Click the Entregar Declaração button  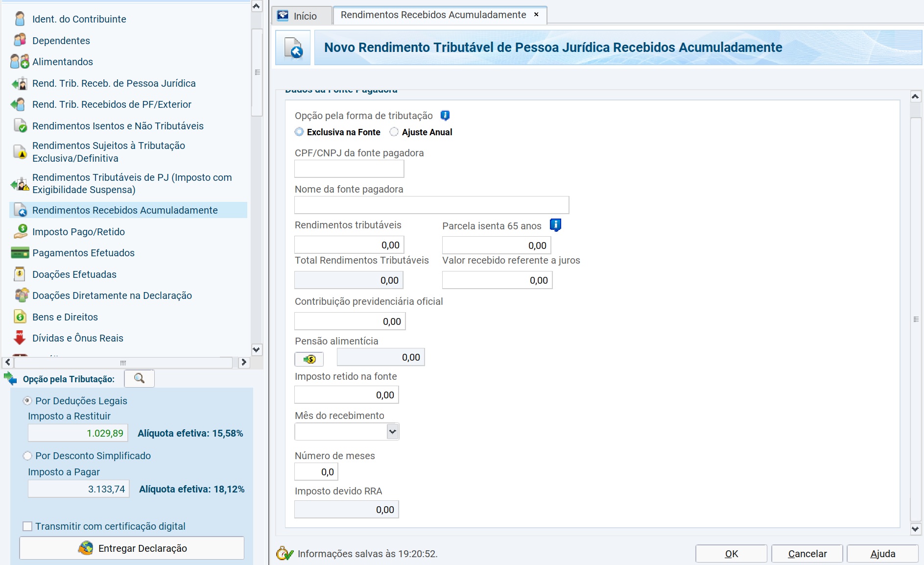click(132, 548)
